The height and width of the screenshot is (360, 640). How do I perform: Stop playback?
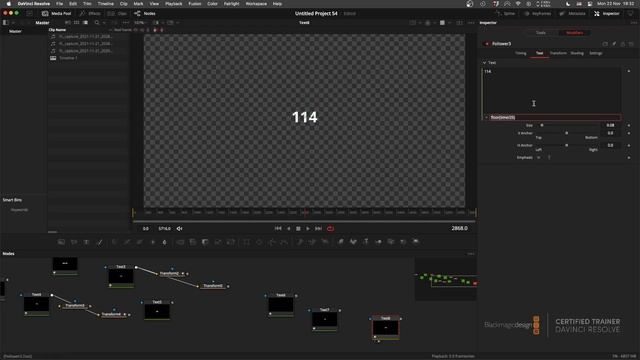point(298,229)
